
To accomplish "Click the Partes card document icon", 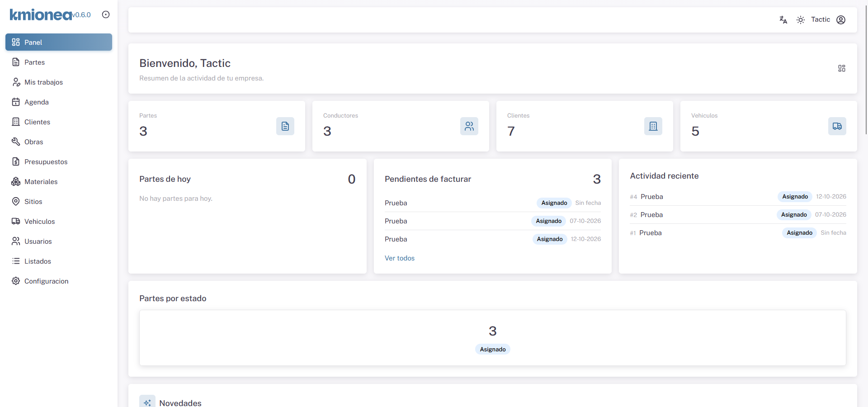I will pyautogui.click(x=285, y=126).
